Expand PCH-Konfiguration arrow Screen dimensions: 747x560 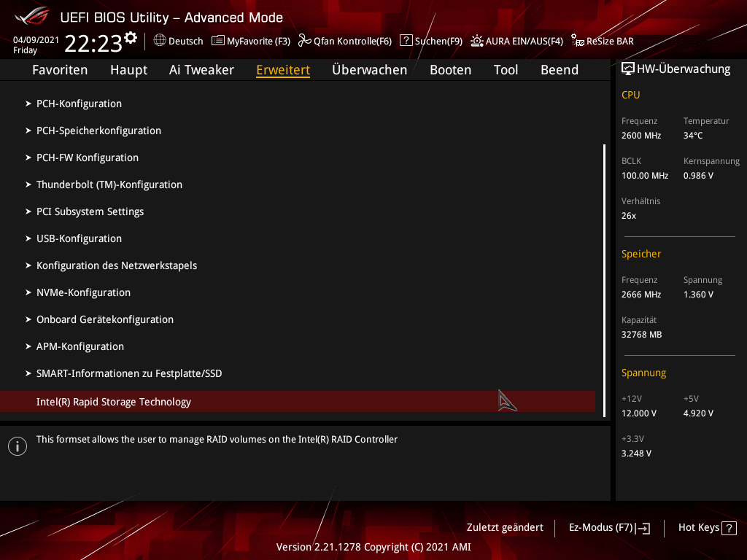click(x=28, y=104)
